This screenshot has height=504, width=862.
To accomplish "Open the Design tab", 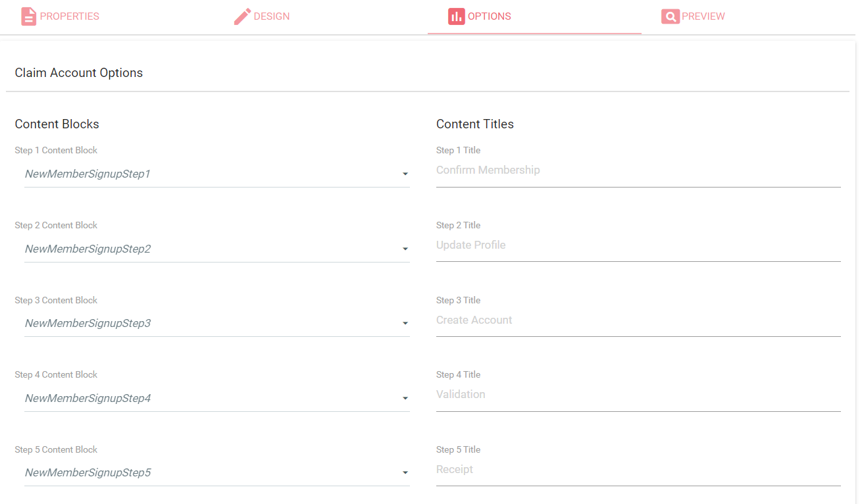I will click(x=271, y=16).
